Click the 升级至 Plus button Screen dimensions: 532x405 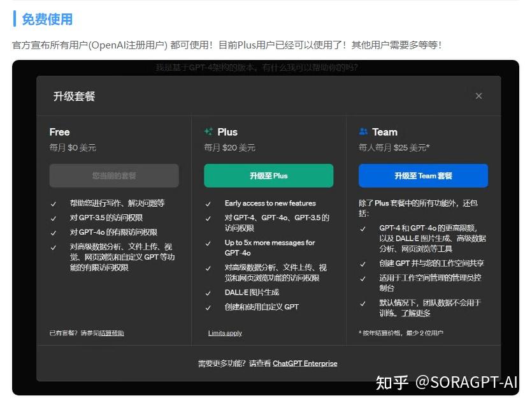click(x=268, y=175)
